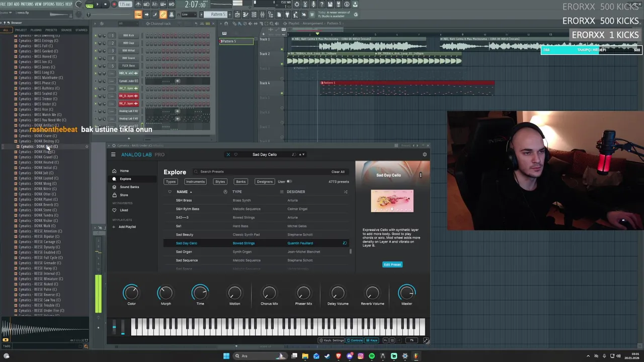Screen dimensions: 644x362
Task: Open the Liked favorites list
Action: click(x=124, y=210)
